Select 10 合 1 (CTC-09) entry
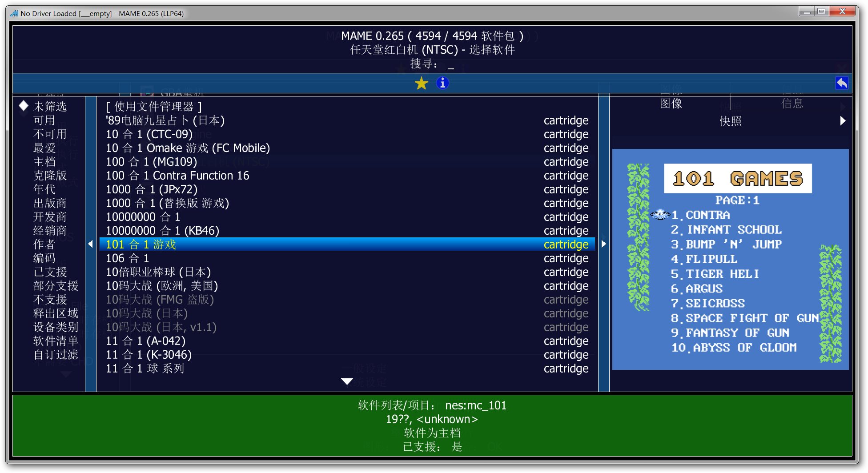868x473 pixels. 347,134
